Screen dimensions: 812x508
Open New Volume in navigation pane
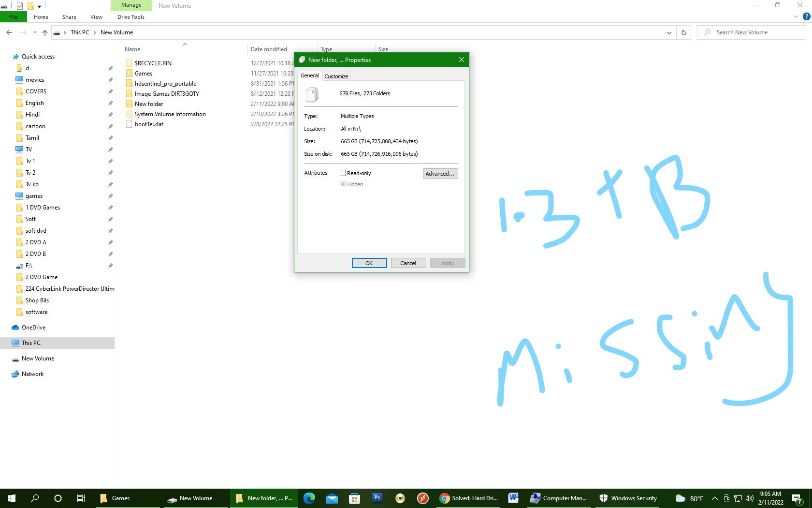38,359
